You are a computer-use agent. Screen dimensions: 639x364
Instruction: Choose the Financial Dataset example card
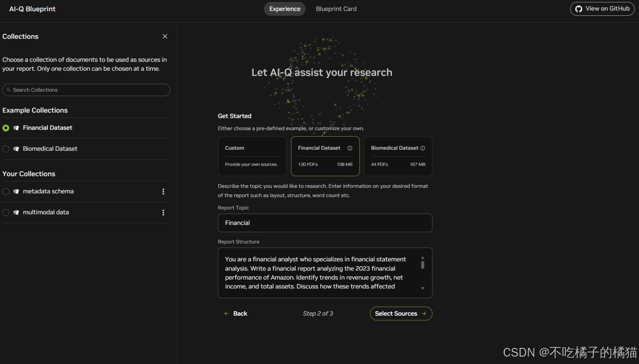[325, 156]
